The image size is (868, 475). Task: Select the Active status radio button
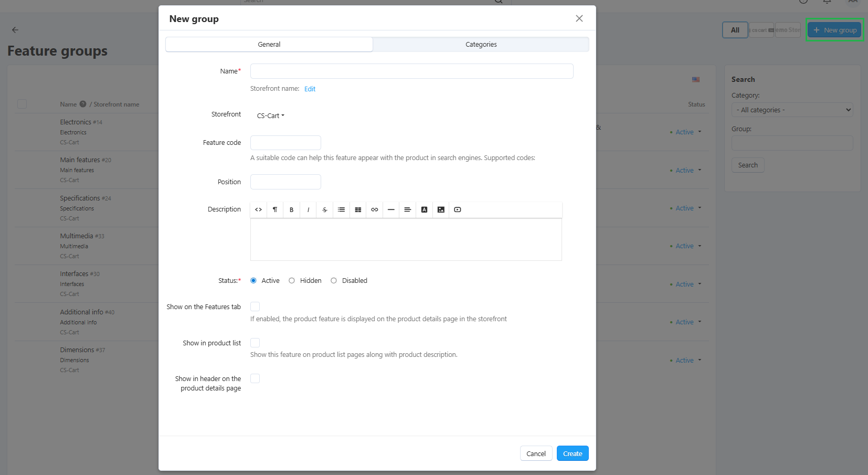tap(253, 281)
